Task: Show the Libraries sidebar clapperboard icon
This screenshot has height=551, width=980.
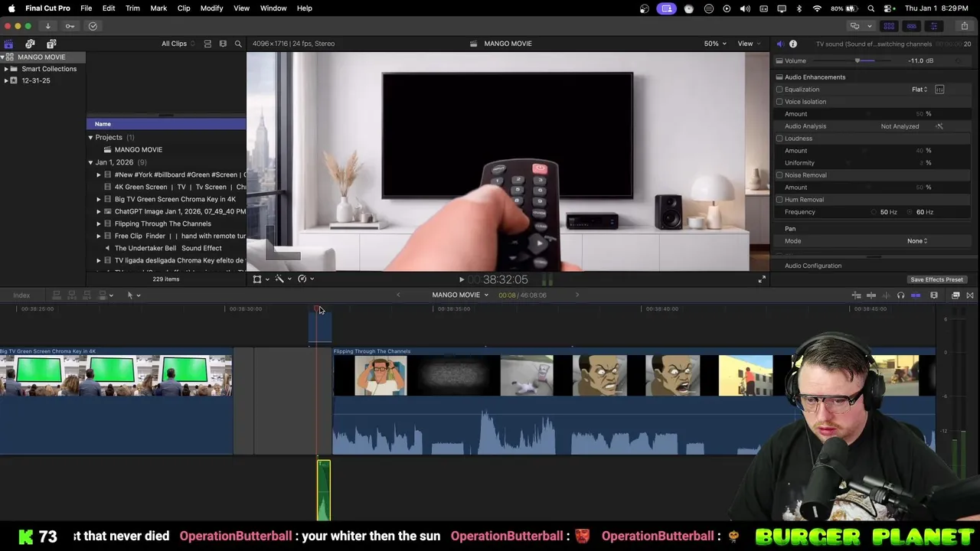Action: coord(8,44)
